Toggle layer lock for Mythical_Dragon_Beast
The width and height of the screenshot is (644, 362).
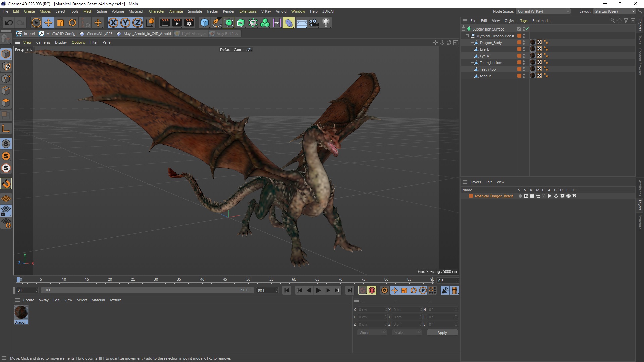click(x=544, y=196)
